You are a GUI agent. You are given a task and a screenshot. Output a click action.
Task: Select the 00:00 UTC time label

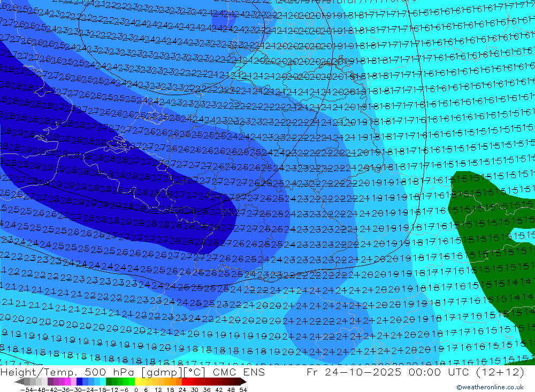click(x=440, y=372)
